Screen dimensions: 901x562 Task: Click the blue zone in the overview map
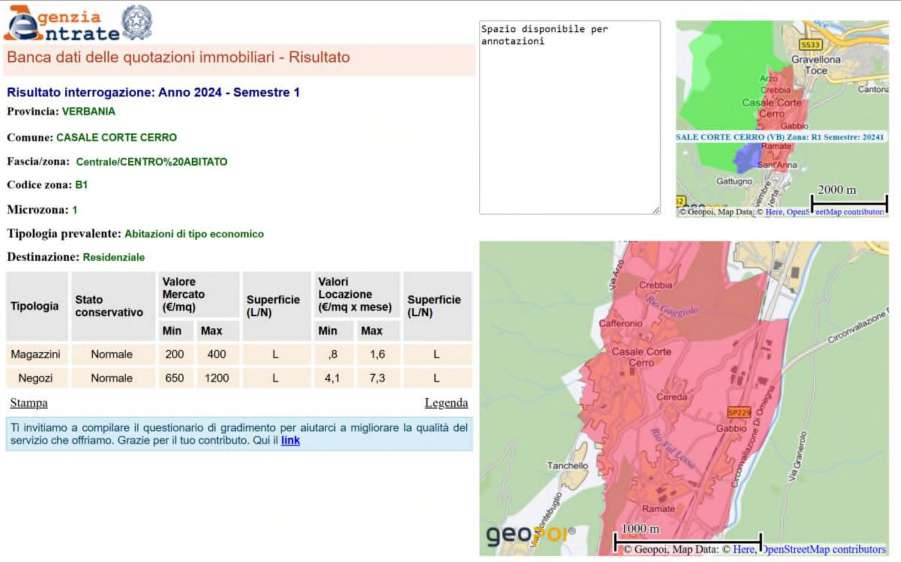(745, 157)
